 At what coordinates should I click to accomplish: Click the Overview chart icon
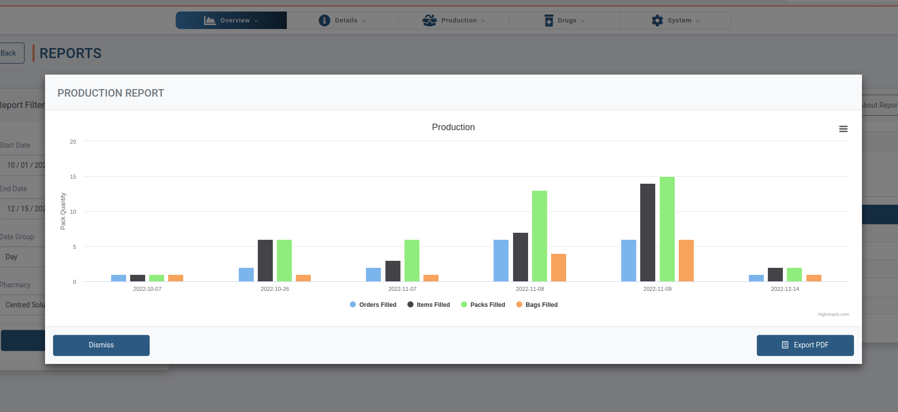209,20
